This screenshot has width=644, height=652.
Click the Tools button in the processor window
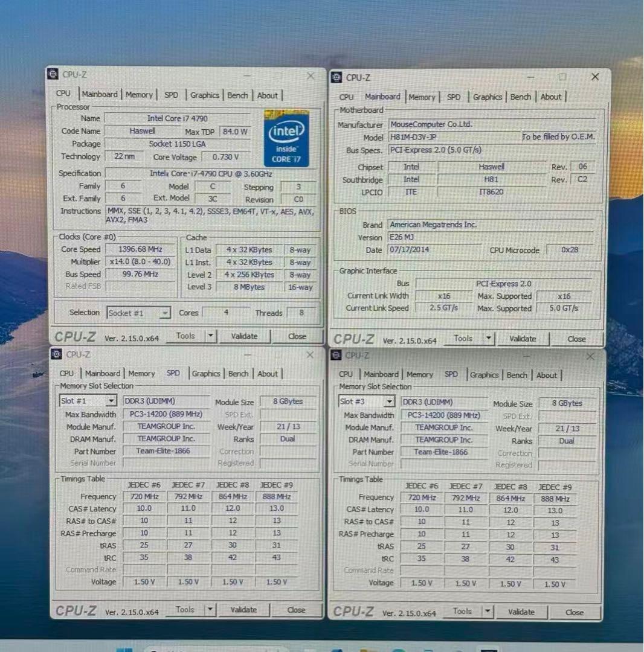185,336
